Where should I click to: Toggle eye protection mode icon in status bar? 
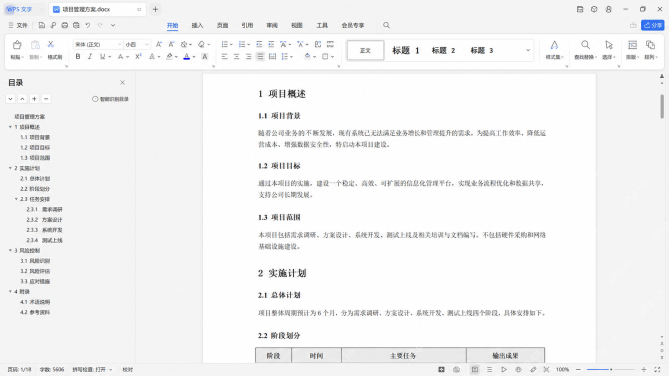click(518, 370)
